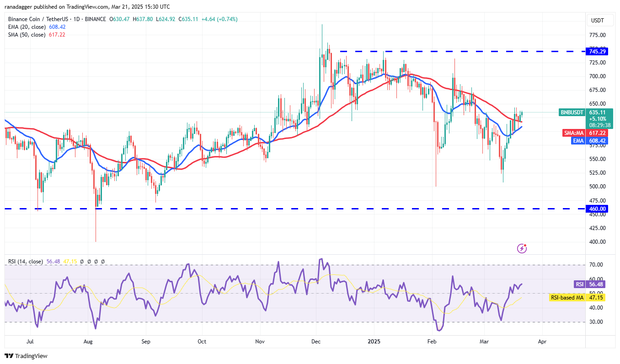Toggle the RSI (14, close) indicator legend
This screenshot has width=620, height=364.
click(25, 261)
